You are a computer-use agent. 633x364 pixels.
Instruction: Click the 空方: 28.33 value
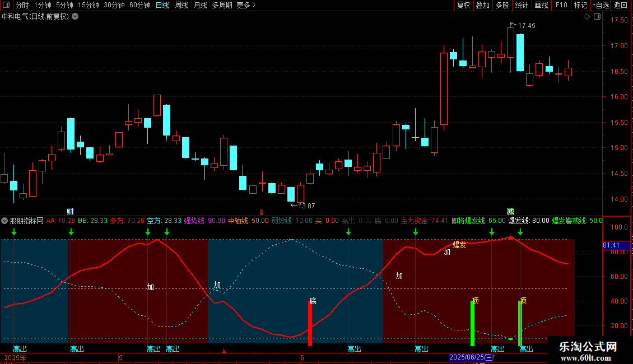tap(164, 221)
